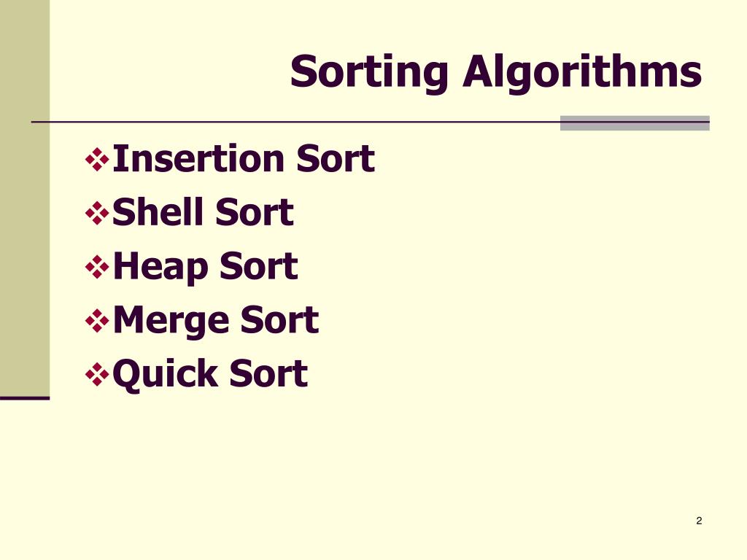
Task: Select the word Quick in the list
Action: [x=166, y=375]
